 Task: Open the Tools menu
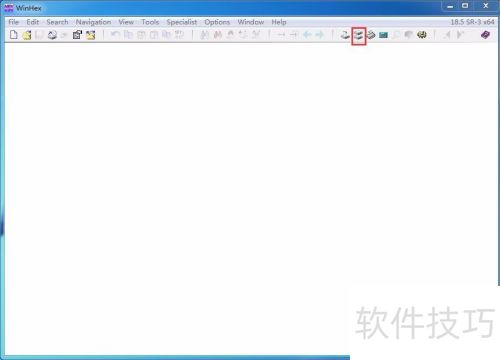click(x=150, y=22)
